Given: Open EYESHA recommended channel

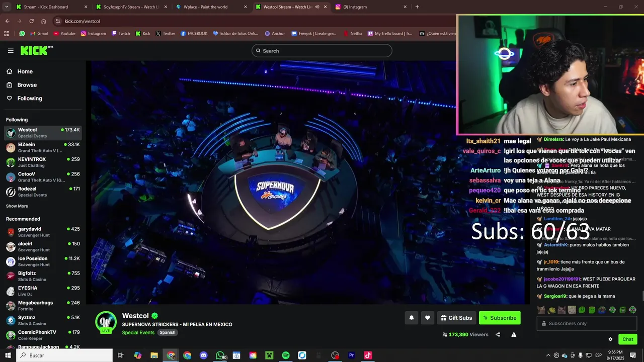Looking at the screenshot, I should click(x=43, y=291).
